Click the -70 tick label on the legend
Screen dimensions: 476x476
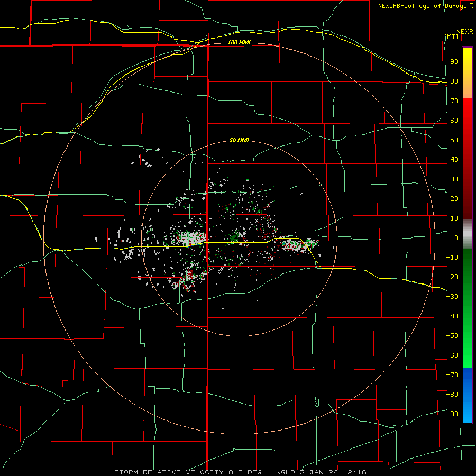pos(452,374)
